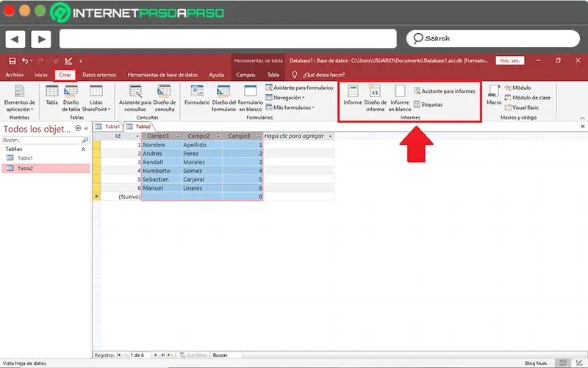This screenshot has height=368, width=588.
Task: Click the record Buscar search box
Action: pos(226,355)
